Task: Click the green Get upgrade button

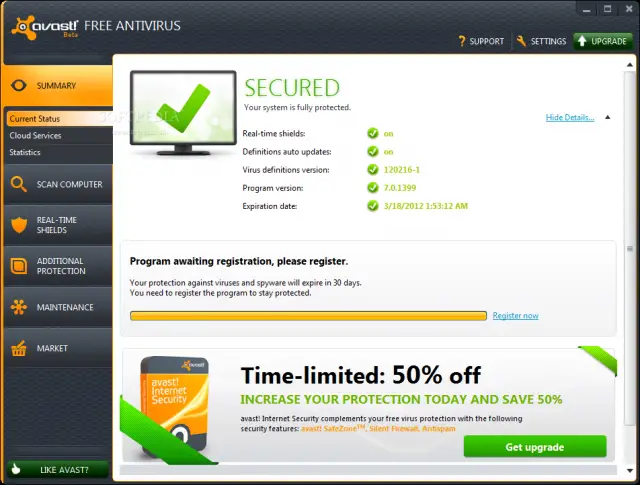Action: point(535,447)
